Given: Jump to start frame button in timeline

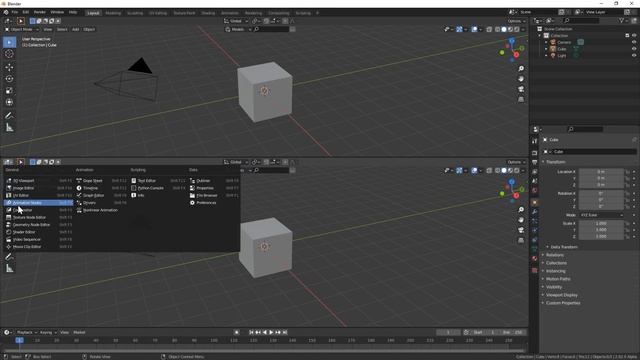Looking at the screenshot, I should [251, 333].
